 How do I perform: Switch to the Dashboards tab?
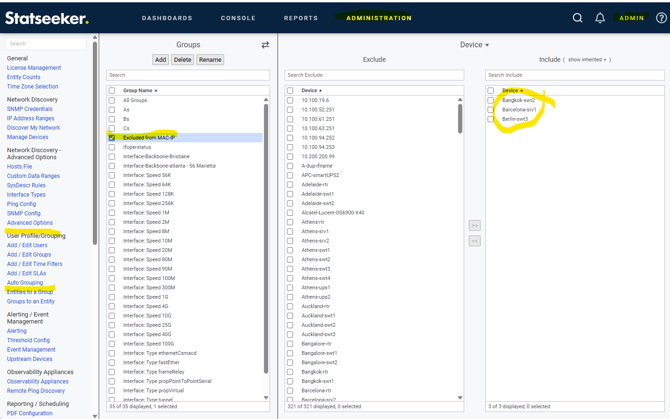(167, 18)
